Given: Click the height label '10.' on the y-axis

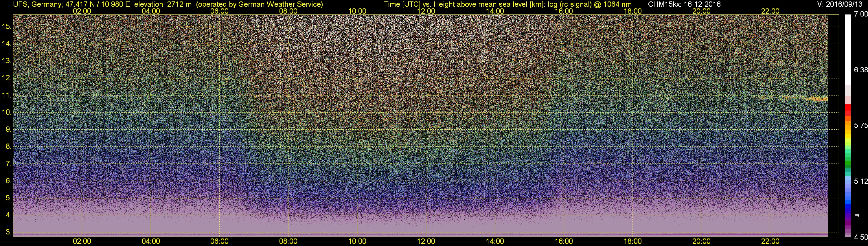Looking at the screenshot, I should point(6,112).
